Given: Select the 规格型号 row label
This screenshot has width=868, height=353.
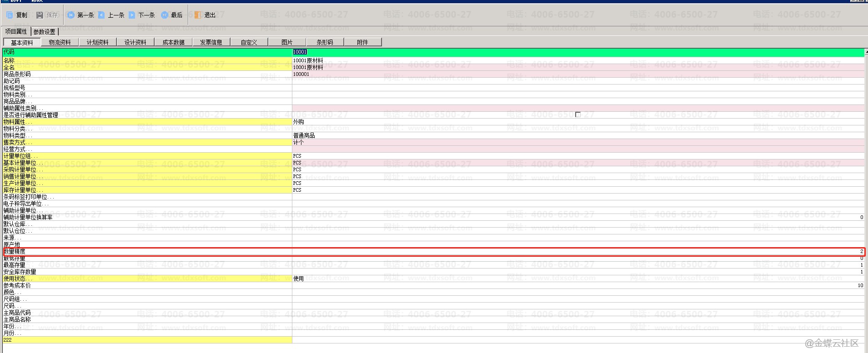Looking at the screenshot, I should click(x=15, y=88).
